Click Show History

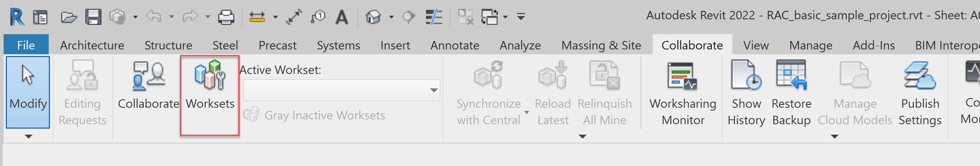tap(746, 92)
